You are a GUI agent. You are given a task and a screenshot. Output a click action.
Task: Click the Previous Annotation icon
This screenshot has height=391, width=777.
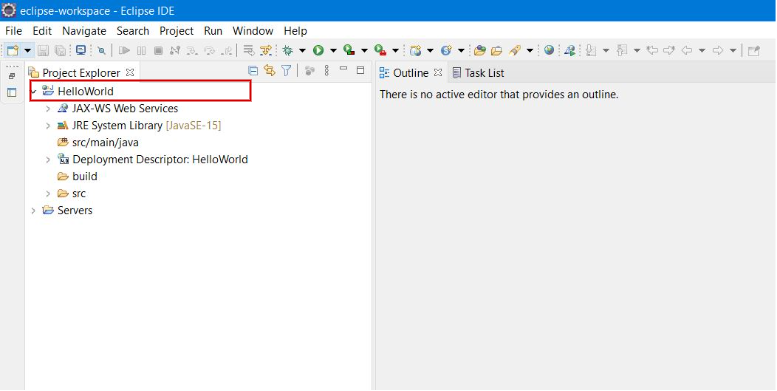[622, 50]
